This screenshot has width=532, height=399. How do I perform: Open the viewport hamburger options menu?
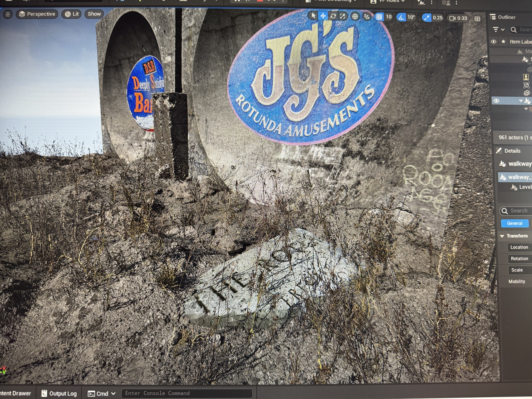pyautogui.click(x=8, y=14)
